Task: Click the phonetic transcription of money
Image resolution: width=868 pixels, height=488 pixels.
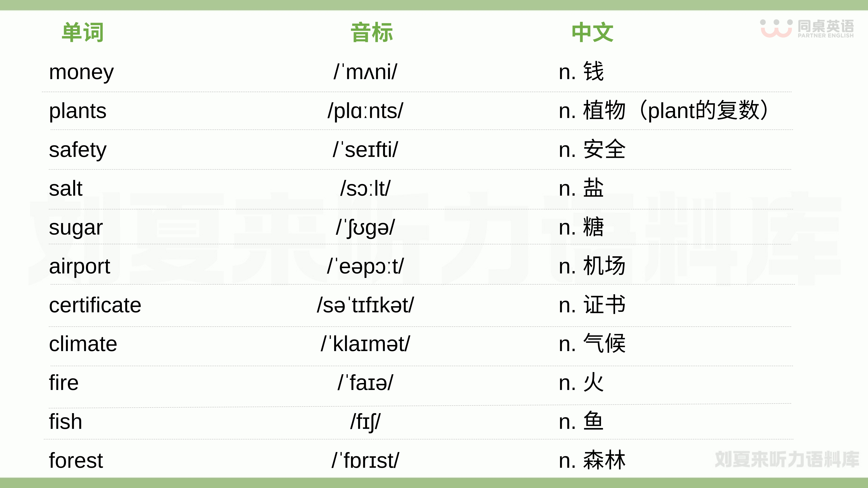Action: click(x=365, y=72)
